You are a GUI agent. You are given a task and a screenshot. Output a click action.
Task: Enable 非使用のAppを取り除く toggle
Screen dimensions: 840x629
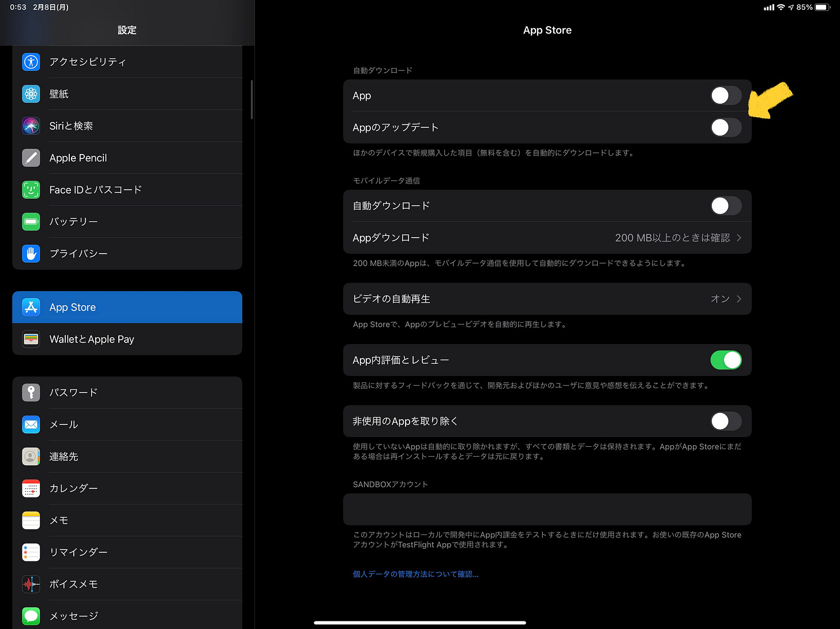[726, 421]
